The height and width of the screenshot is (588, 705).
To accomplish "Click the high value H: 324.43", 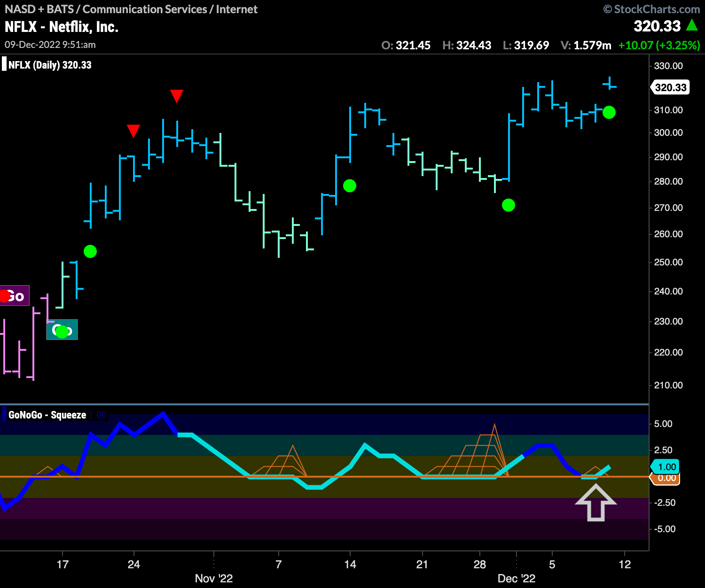I will point(467,46).
